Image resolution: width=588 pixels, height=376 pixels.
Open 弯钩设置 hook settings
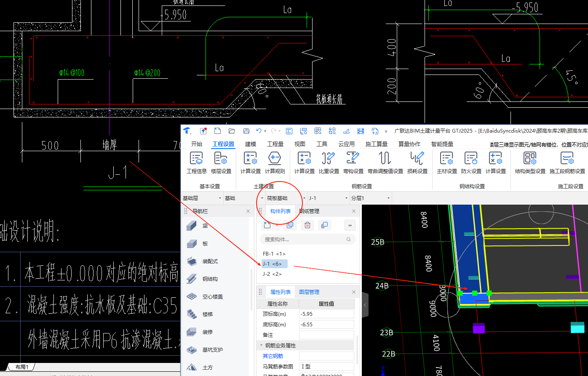click(x=353, y=163)
